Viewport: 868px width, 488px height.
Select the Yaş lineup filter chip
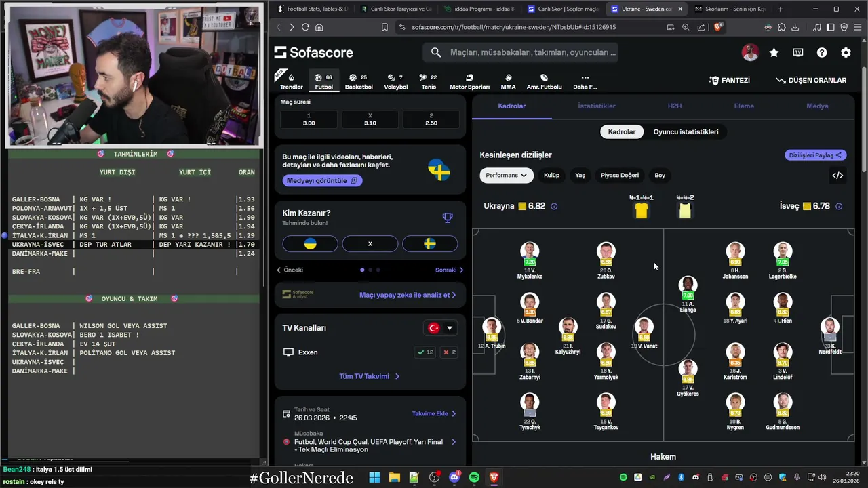[580, 176]
